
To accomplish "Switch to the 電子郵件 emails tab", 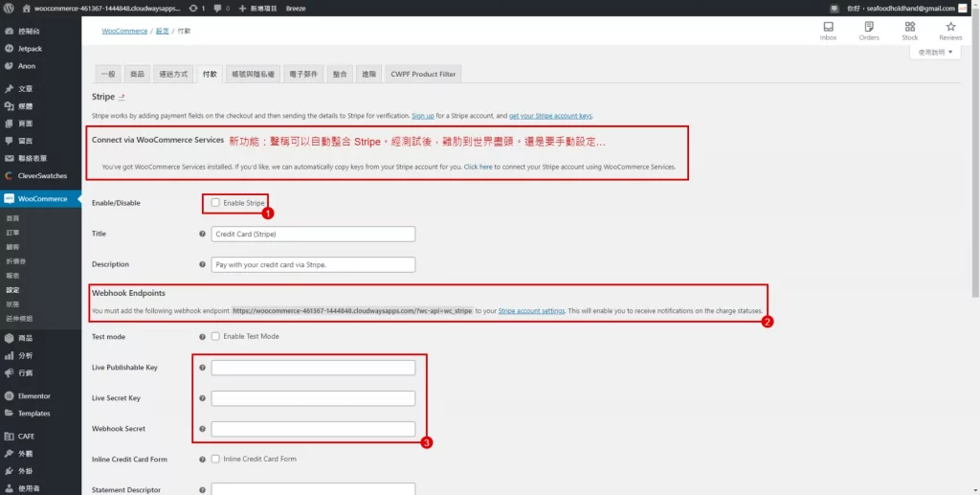I will [303, 74].
